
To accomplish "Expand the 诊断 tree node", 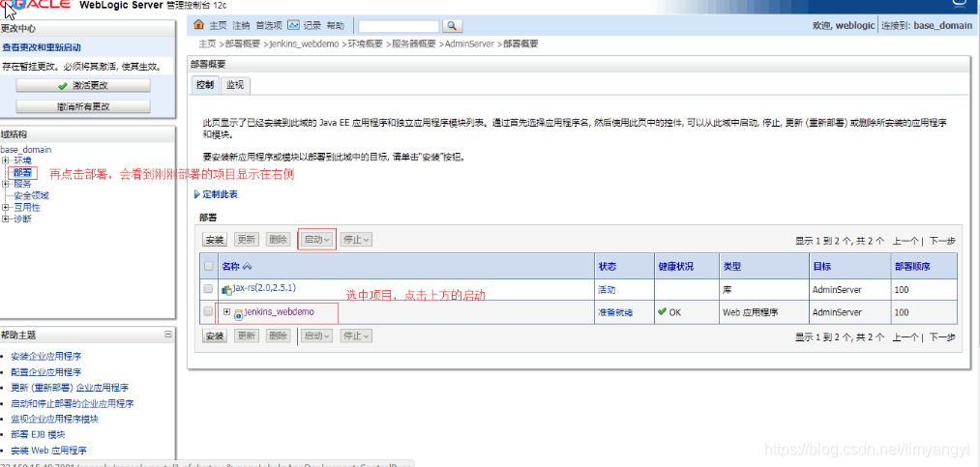I will 6,219.
